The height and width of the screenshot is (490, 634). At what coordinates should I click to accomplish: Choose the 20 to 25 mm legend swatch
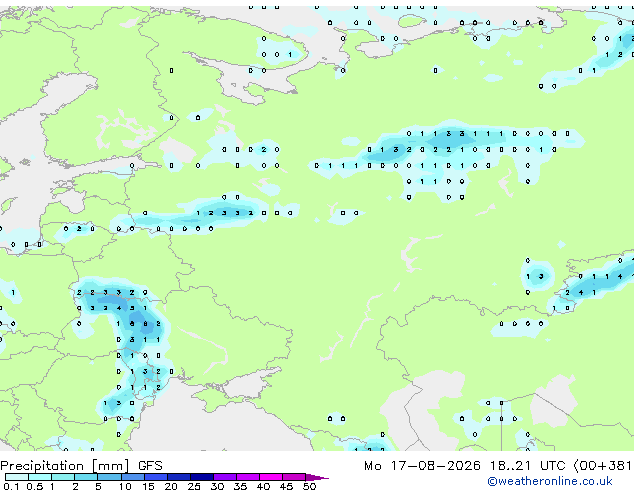coord(179,477)
